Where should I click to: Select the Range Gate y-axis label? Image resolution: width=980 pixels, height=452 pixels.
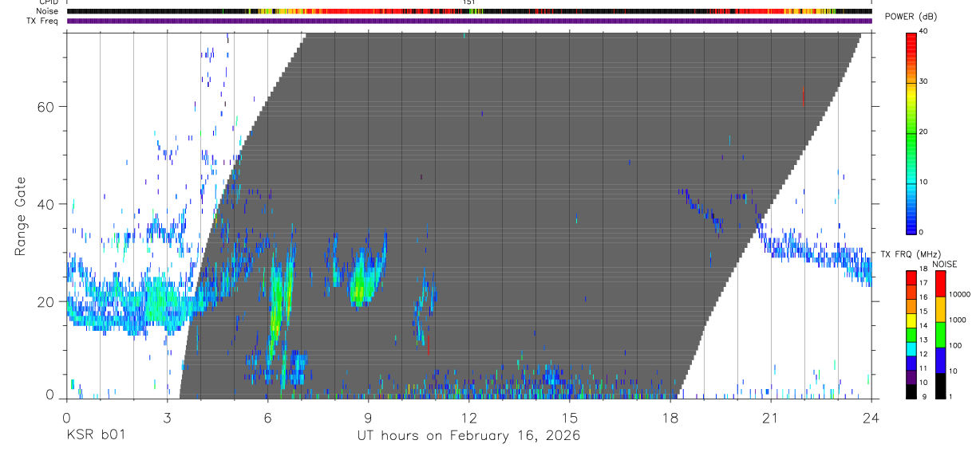(x=22, y=216)
